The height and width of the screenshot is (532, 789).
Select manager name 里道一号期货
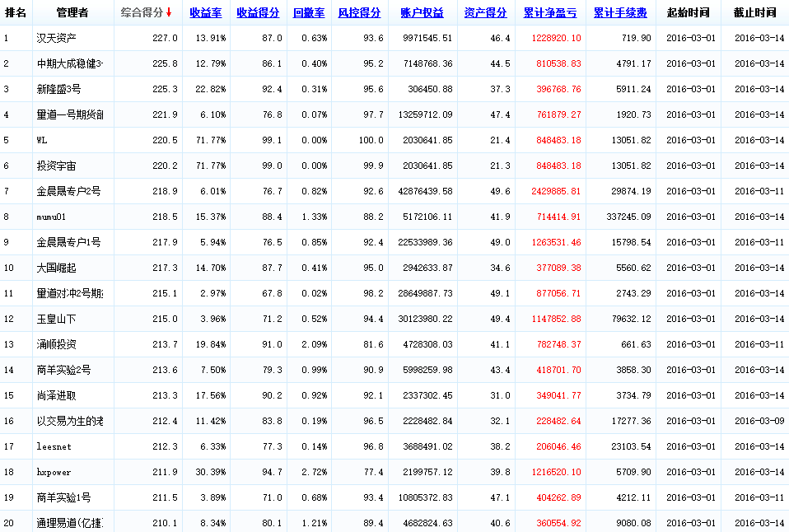click(70, 114)
